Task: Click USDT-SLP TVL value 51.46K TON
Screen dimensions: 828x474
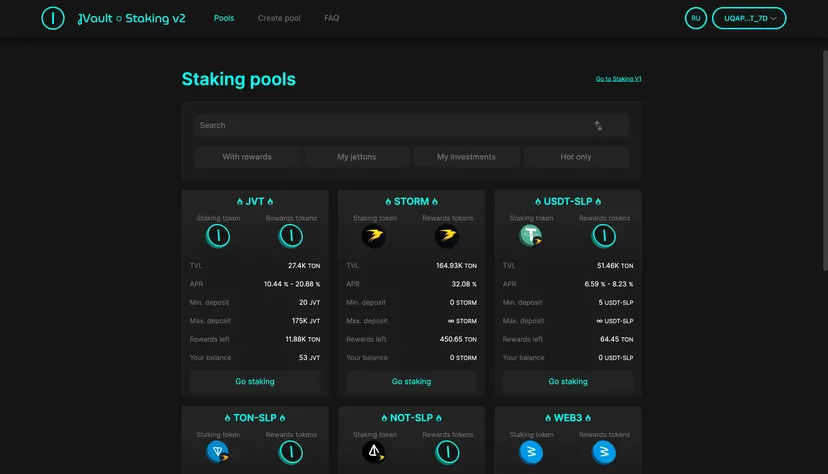Action: pos(615,266)
